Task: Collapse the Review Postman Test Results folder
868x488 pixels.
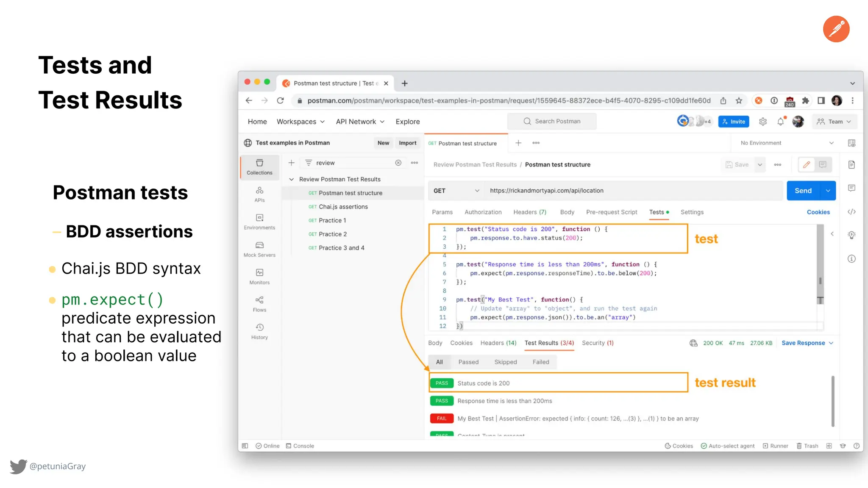Action: click(292, 179)
